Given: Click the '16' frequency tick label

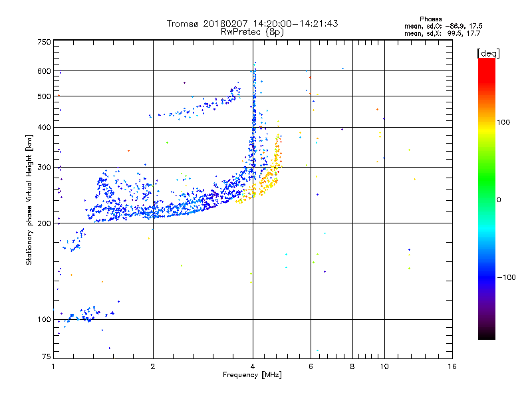Looking at the screenshot, I should point(452,366).
